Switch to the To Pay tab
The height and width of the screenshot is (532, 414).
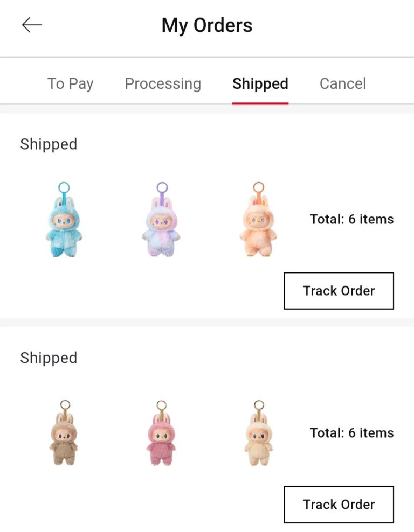point(70,84)
